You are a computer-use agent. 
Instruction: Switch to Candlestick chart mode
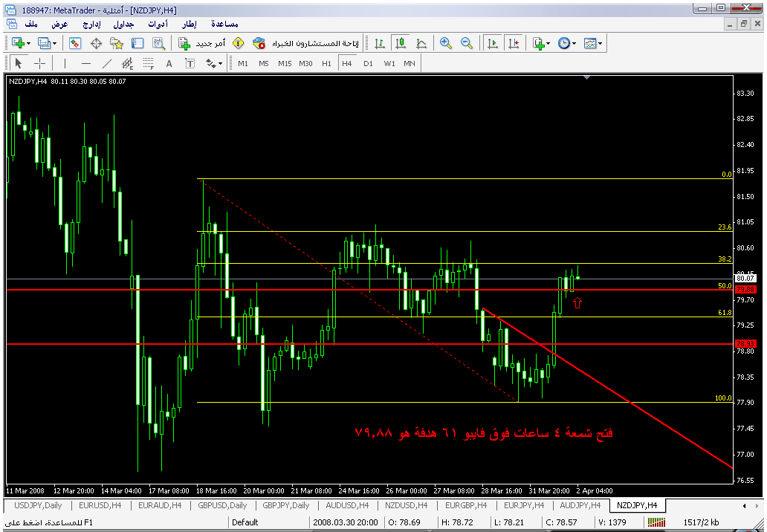[401, 43]
